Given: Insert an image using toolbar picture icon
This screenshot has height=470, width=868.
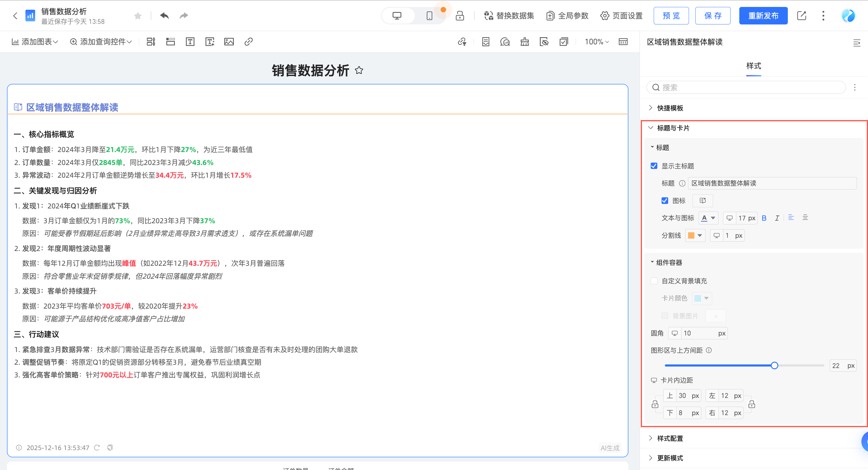Looking at the screenshot, I should [x=229, y=42].
